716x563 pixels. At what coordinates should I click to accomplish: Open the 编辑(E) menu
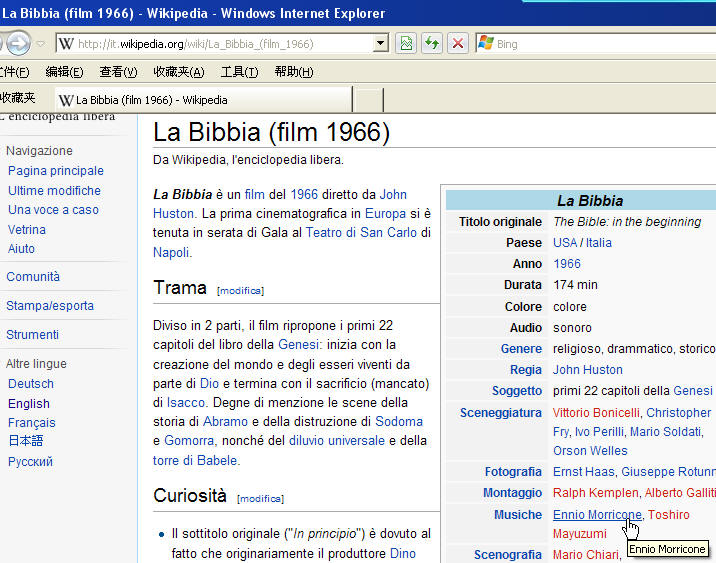pyautogui.click(x=64, y=72)
